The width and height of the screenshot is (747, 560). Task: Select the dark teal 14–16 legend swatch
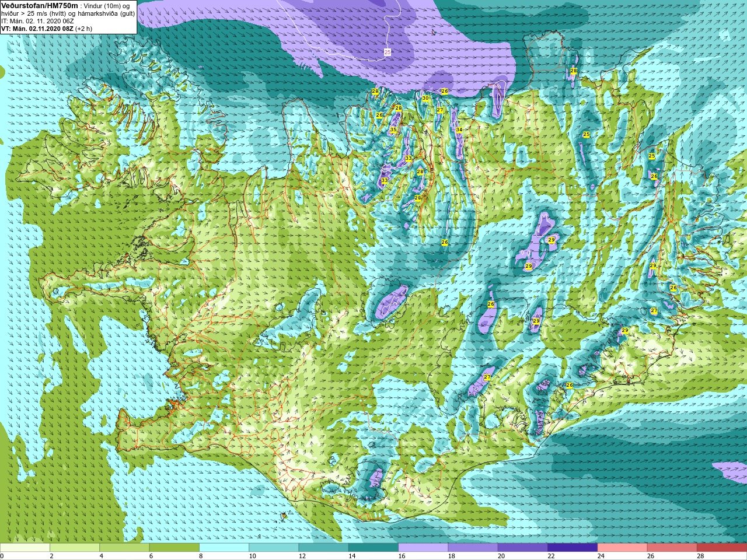click(373, 547)
